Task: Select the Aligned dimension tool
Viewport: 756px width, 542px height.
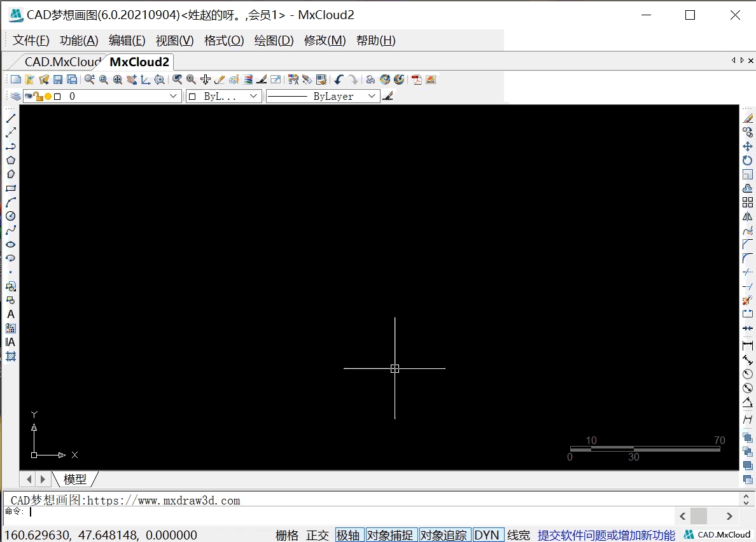Action: tap(747, 359)
